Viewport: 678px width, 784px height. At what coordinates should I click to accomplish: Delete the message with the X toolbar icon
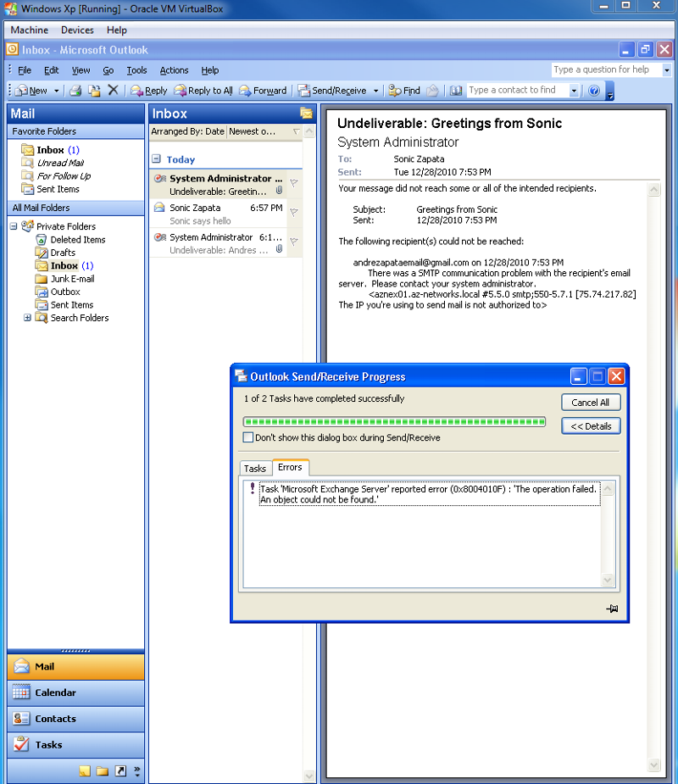[114, 90]
